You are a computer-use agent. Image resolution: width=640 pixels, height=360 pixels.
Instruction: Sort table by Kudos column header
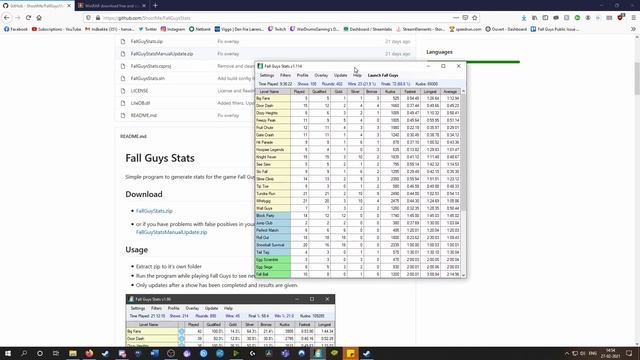point(390,92)
